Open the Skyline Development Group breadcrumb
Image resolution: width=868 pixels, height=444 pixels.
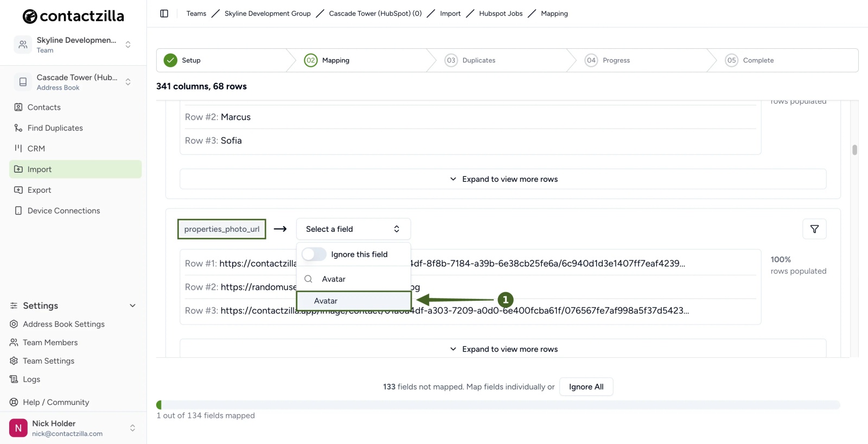267,14
